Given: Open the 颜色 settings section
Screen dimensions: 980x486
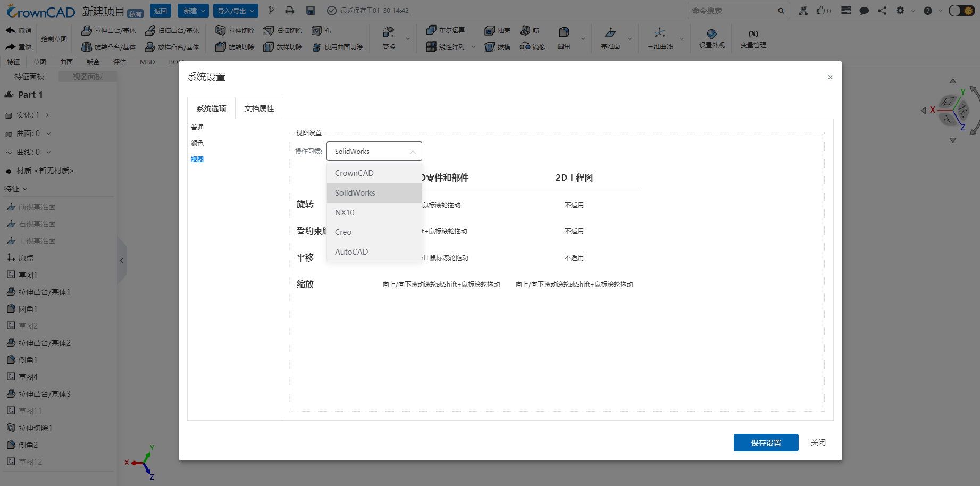Looking at the screenshot, I should click(x=197, y=144).
